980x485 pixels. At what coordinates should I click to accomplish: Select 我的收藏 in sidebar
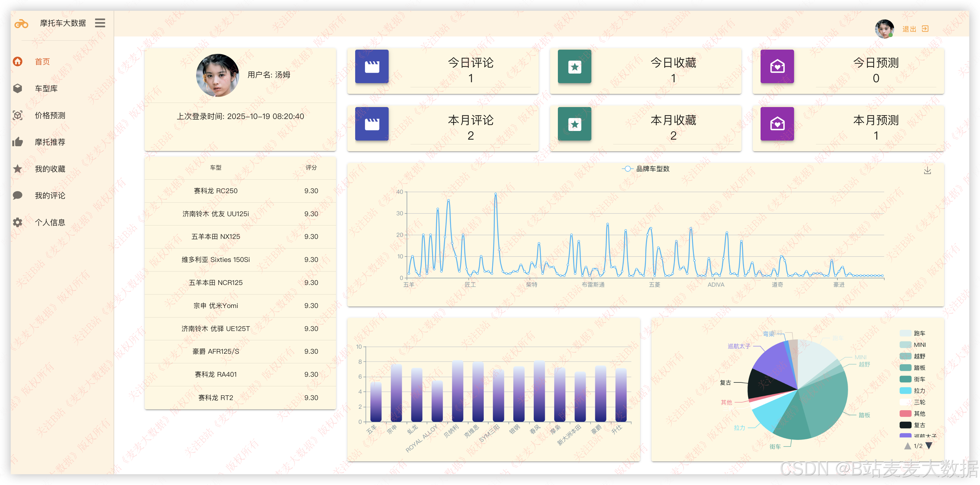50,169
